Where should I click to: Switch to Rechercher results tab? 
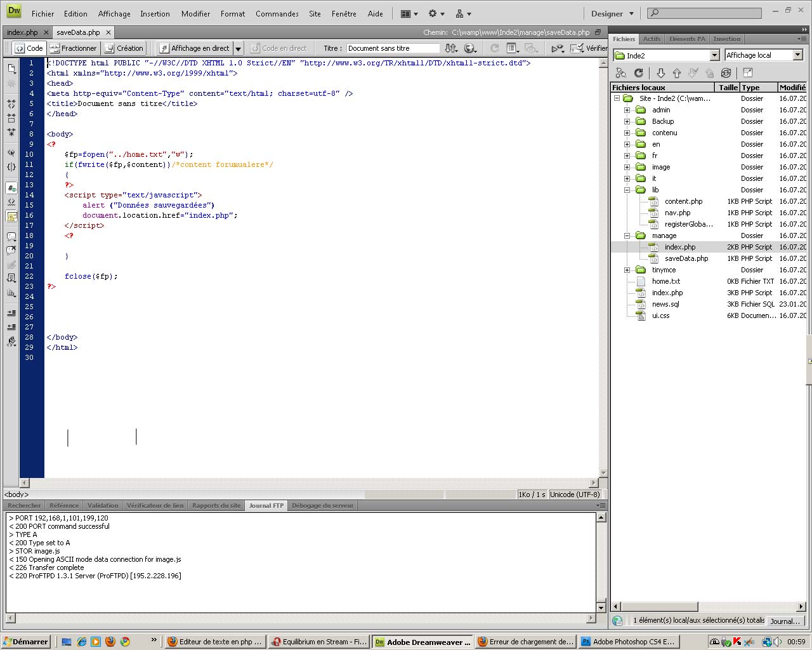[x=24, y=505]
